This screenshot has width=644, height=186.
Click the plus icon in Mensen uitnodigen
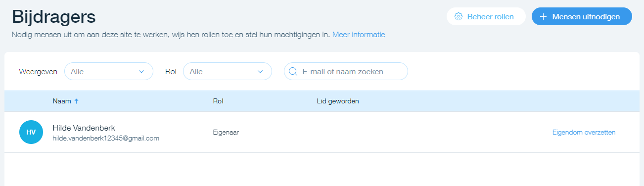coord(543,16)
